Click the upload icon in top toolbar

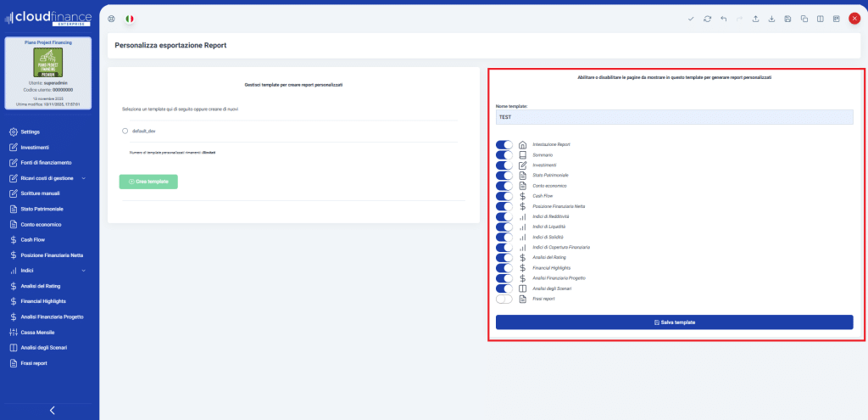coord(755,18)
